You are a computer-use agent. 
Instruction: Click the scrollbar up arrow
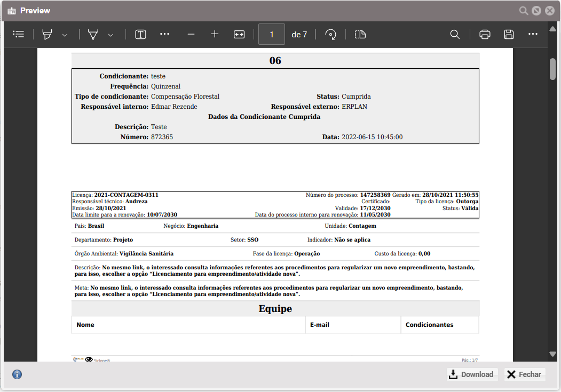(x=552, y=28)
